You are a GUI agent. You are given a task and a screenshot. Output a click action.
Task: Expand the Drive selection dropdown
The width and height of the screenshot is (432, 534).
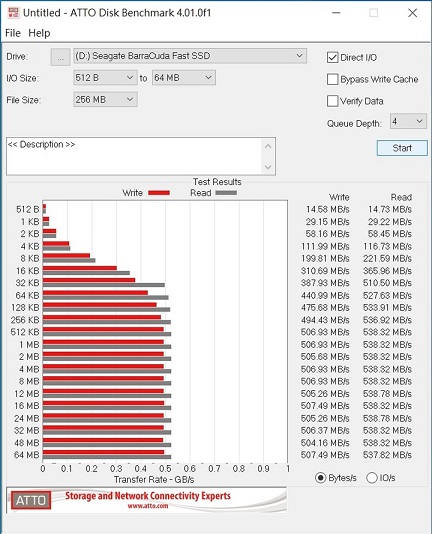point(190,56)
